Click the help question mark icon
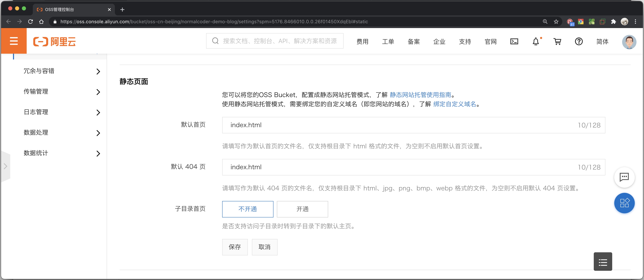Viewport: 644px width, 280px height. click(579, 42)
